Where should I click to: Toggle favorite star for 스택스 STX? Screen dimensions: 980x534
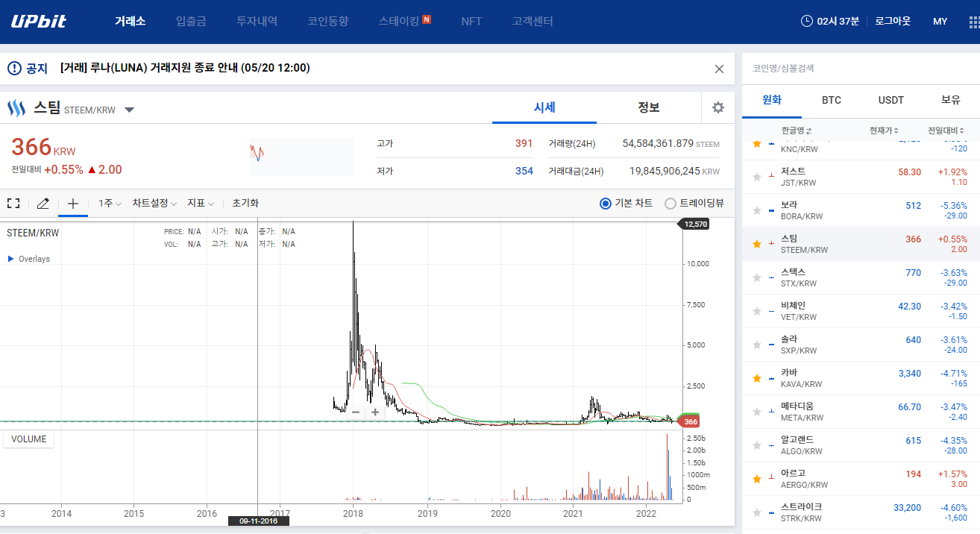(757, 277)
